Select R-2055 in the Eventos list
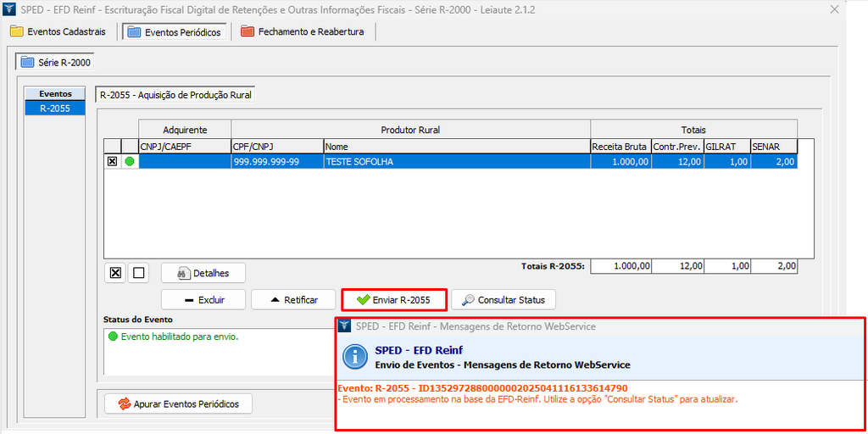Image resolution: width=868 pixels, height=434 pixels. [x=55, y=108]
